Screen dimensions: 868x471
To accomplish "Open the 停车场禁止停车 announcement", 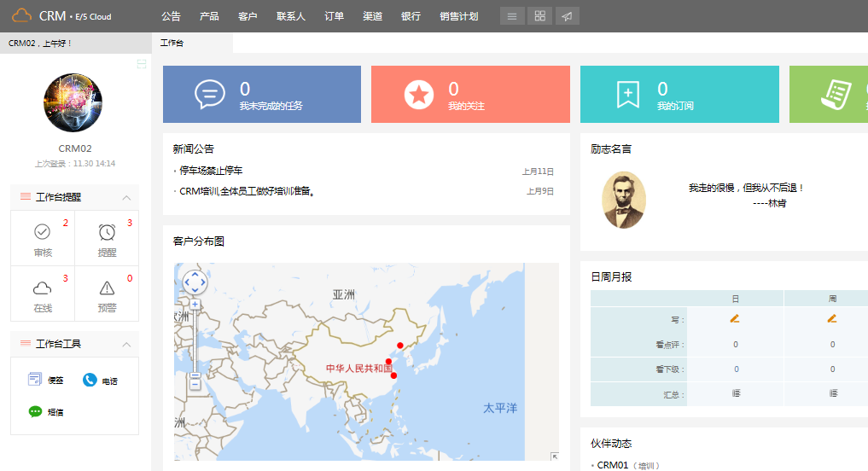I will tap(211, 171).
